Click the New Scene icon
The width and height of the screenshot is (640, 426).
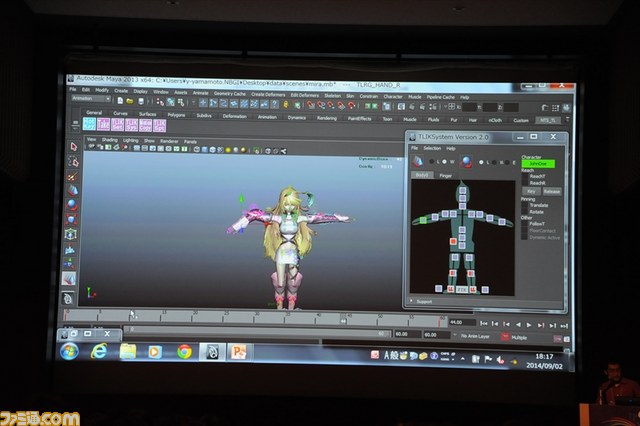click(120, 100)
